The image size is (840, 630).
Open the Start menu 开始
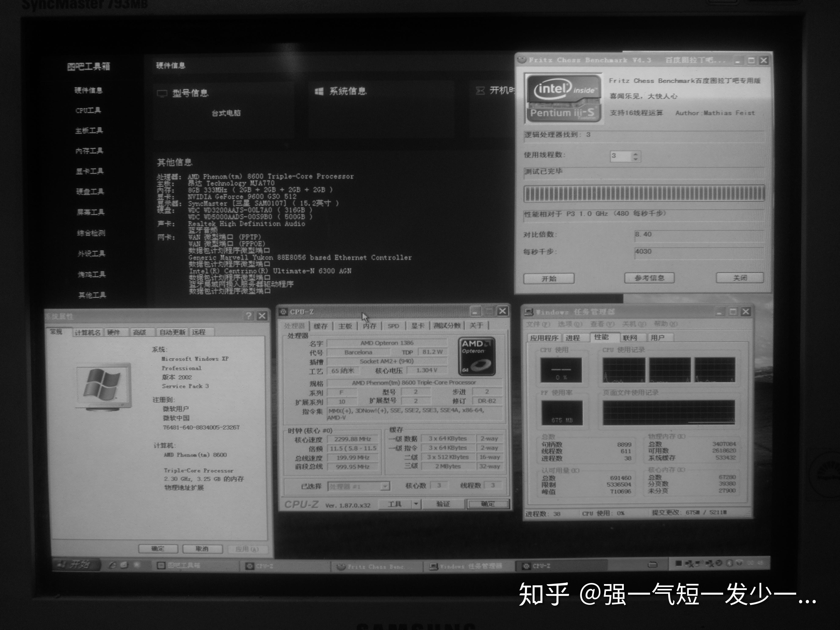click(76, 565)
